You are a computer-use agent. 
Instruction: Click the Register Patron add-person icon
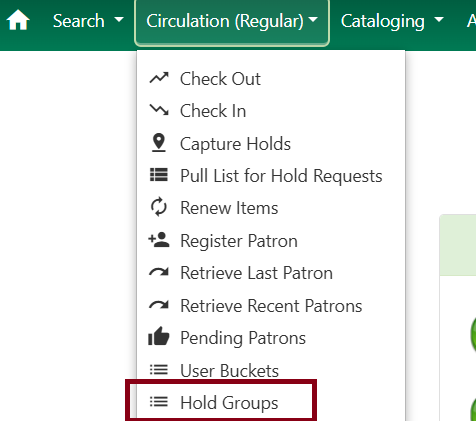[x=159, y=240]
